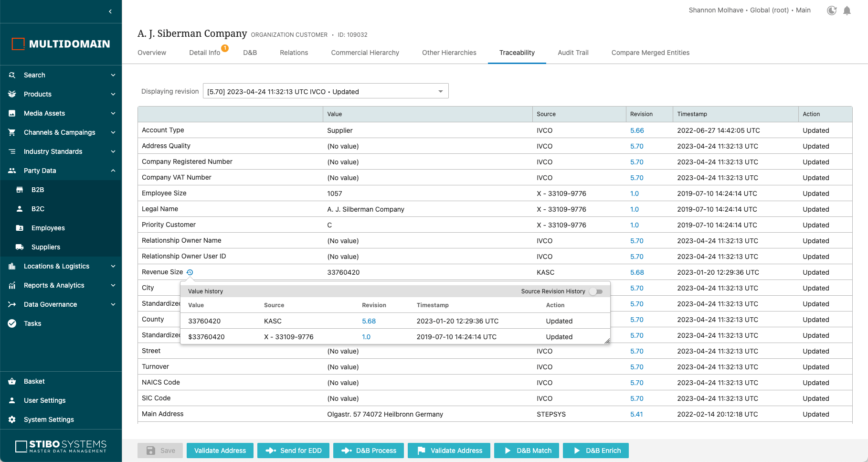Screen dimensions: 868x462
Task: Click the Products icon in sidebar
Action: [12, 94]
